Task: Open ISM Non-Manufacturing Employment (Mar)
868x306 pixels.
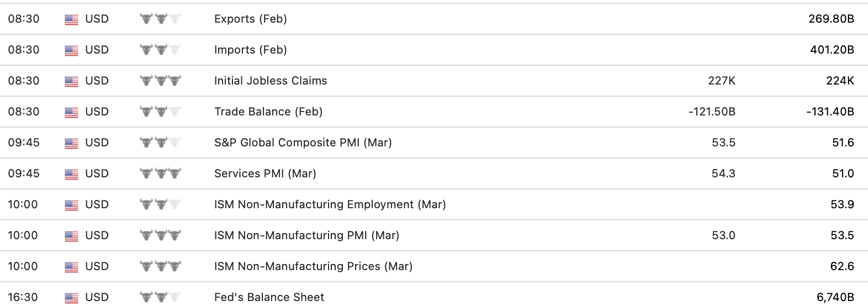Action: [x=330, y=204]
